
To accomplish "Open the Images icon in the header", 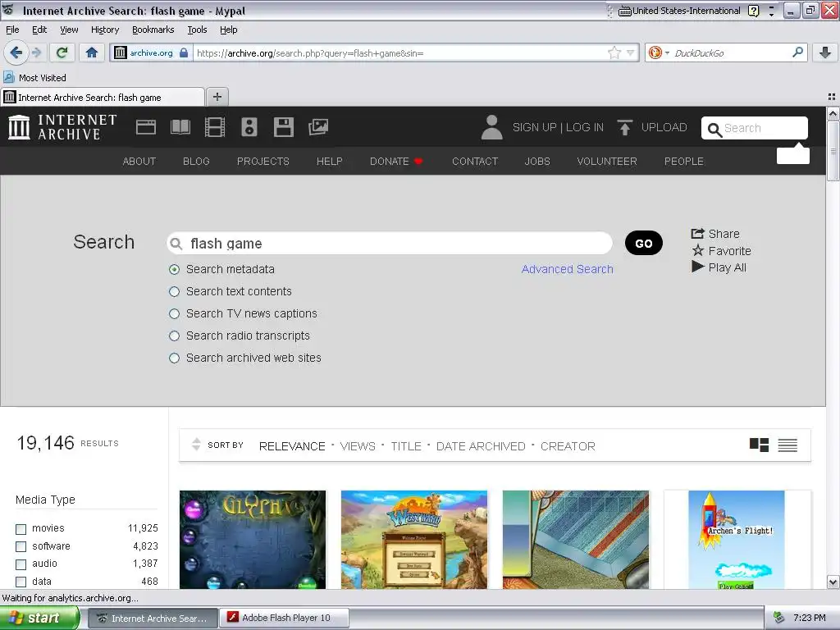I will tap(318, 127).
